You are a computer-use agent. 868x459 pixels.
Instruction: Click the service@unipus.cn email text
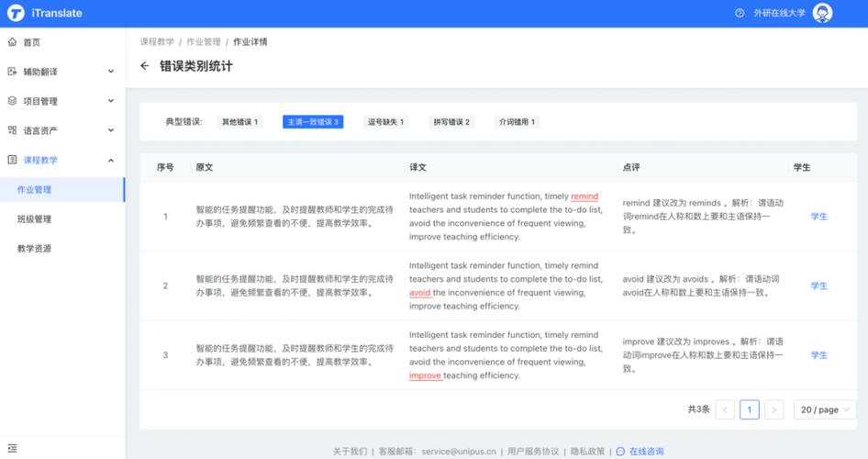[459, 452]
